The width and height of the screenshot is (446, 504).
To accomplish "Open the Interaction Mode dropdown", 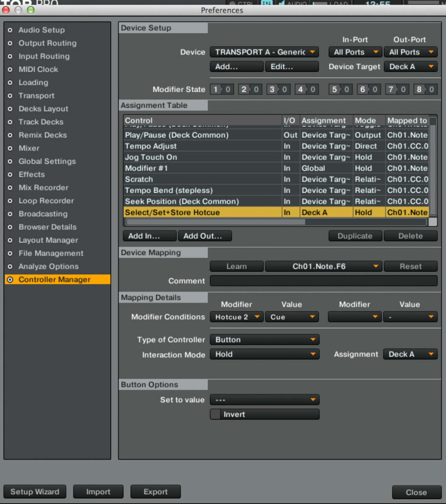I will click(x=264, y=354).
